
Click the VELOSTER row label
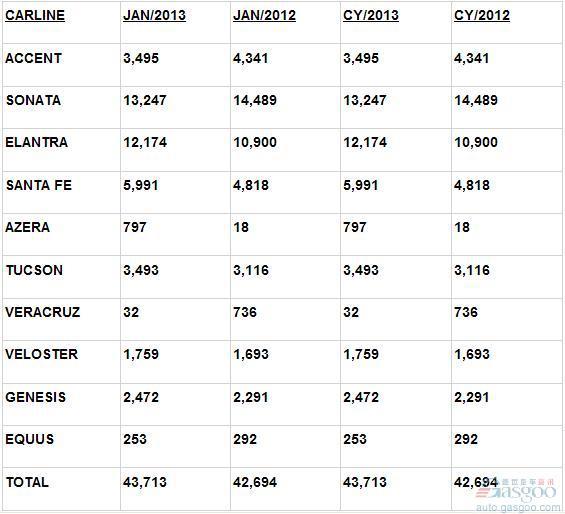tap(41, 354)
